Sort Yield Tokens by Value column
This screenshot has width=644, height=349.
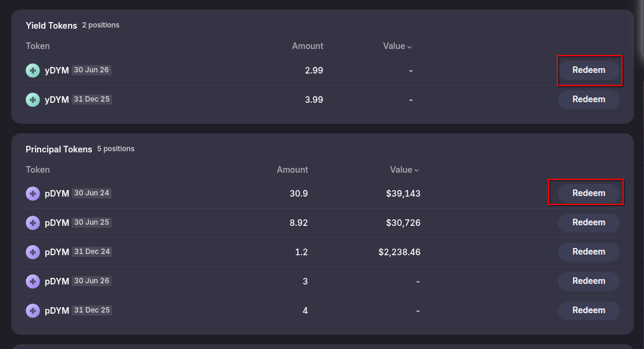398,46
